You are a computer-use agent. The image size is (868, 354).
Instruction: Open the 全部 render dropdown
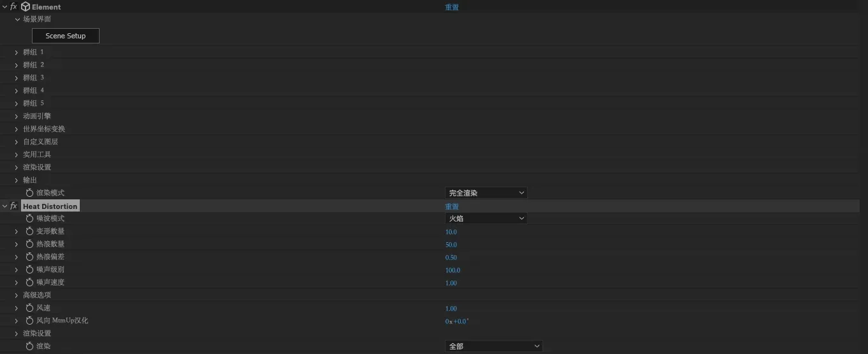click(493, 346)
